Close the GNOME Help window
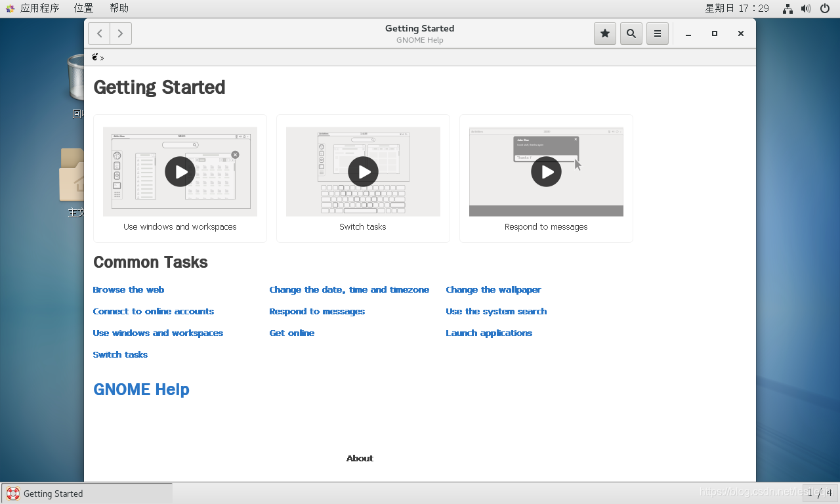The height and width of the screenshot is (504, 840). coord(741,33)
